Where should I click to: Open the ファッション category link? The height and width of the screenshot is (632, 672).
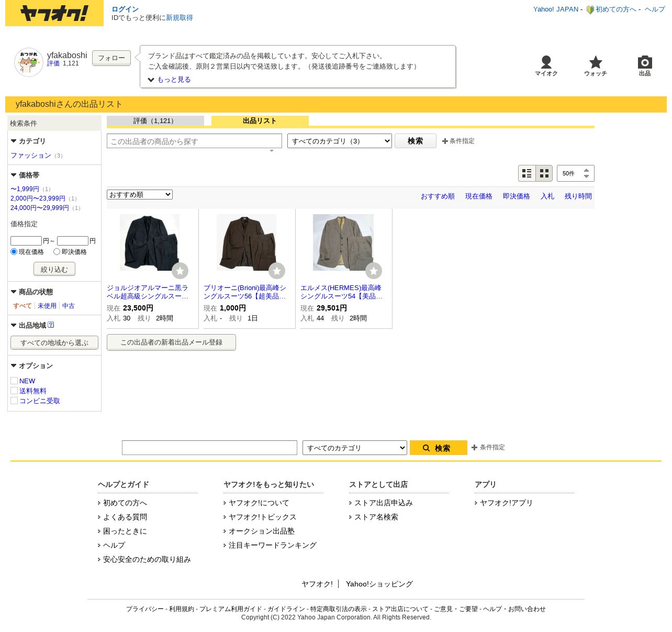click(x=31, y=156)
